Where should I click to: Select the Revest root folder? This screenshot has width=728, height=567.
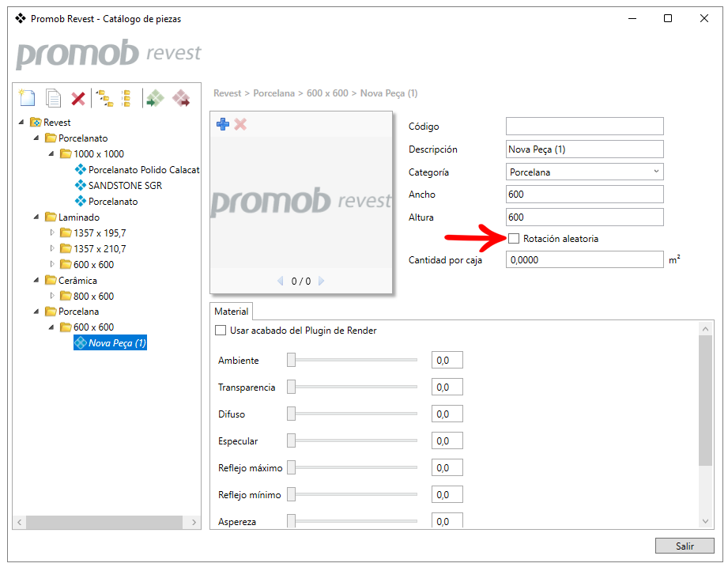tap(50, 123)
